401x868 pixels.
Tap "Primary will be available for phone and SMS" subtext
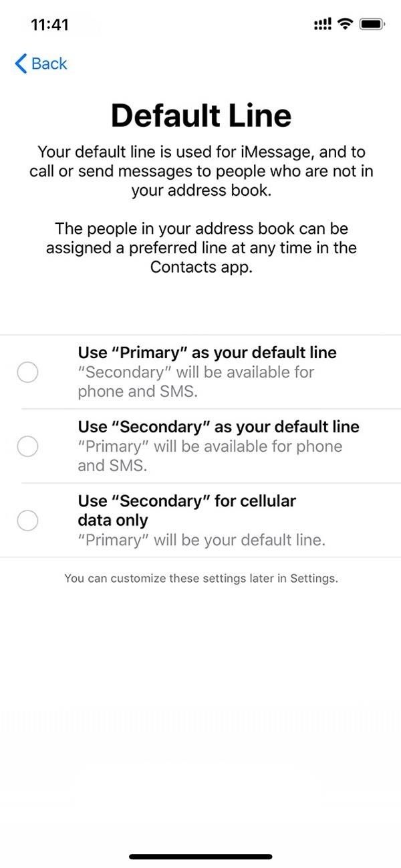pos(209,456)
